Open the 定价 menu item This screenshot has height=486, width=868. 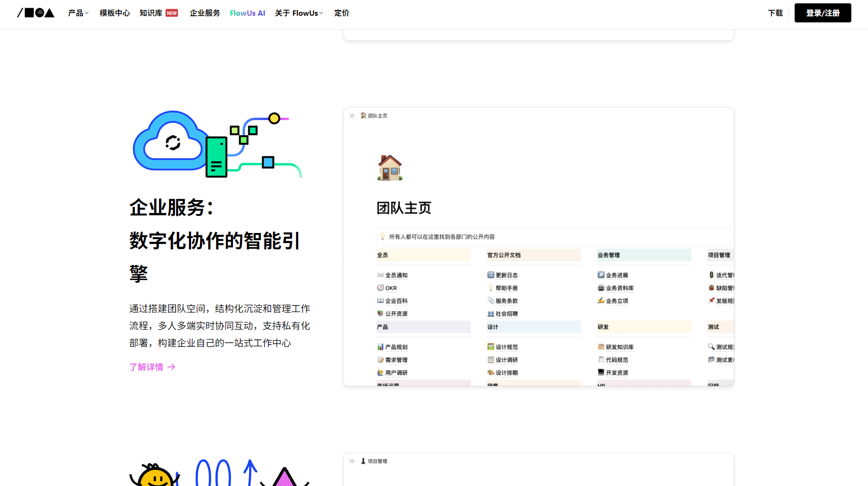tap(342, 13)
